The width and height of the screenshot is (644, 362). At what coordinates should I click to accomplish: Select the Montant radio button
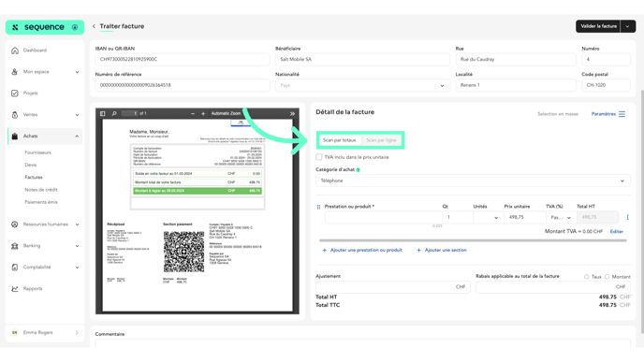point(607,277)
